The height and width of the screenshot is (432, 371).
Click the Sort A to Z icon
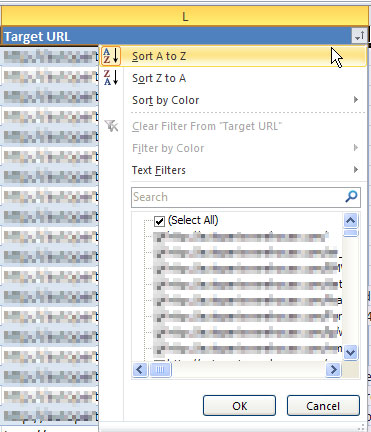coord(111,56)
